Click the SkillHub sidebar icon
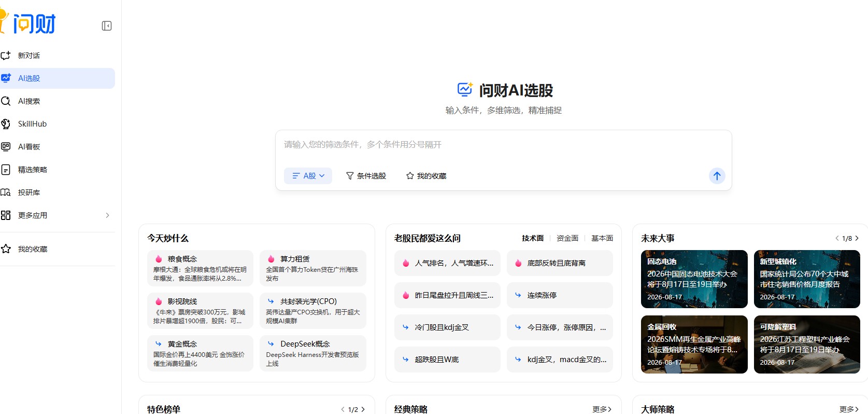 coord(6,124)
